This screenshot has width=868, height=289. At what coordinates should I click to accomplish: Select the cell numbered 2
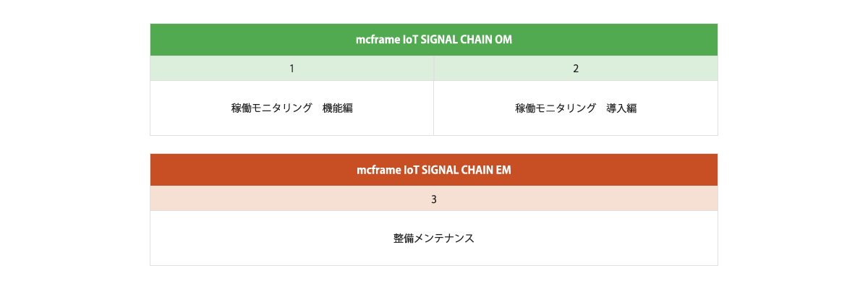click(576, 69)
